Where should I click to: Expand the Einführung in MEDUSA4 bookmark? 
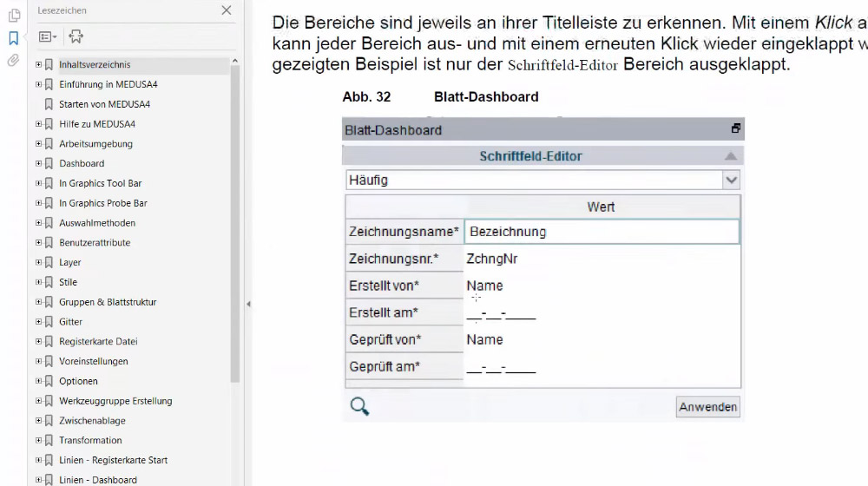(38, 84)
